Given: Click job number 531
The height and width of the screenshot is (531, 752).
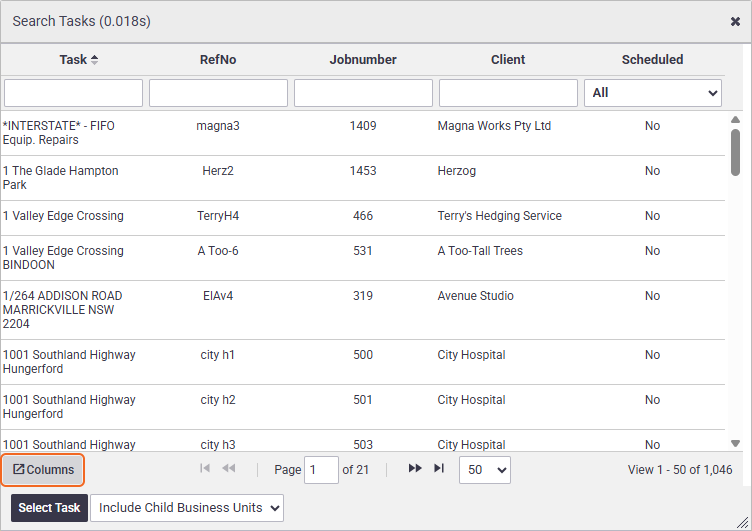Looking at the screenshot, I should coord(363,251).
